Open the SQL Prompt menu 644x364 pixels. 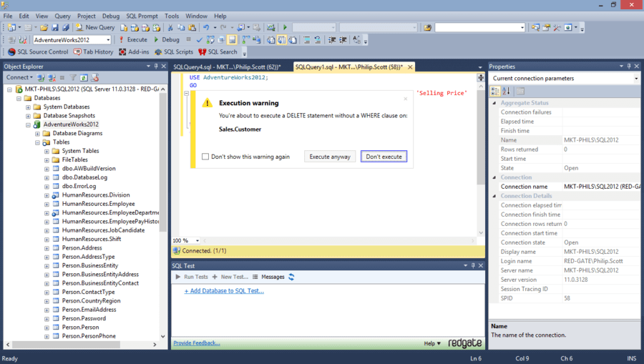pos(143,16)
